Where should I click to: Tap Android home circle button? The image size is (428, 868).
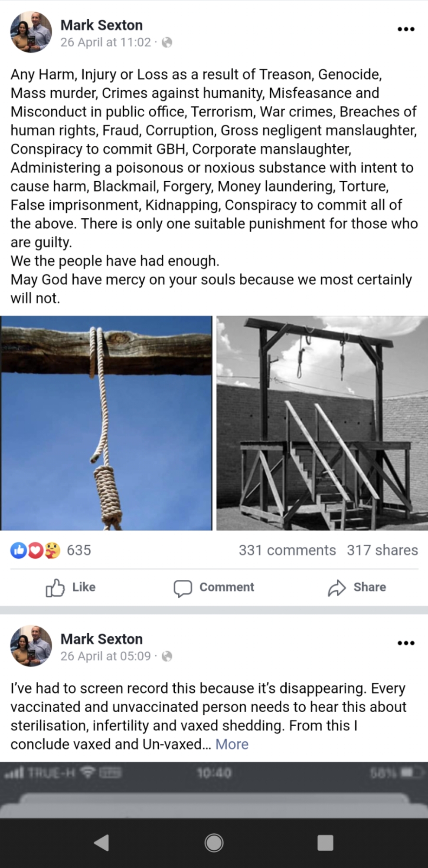coord(214,842)
